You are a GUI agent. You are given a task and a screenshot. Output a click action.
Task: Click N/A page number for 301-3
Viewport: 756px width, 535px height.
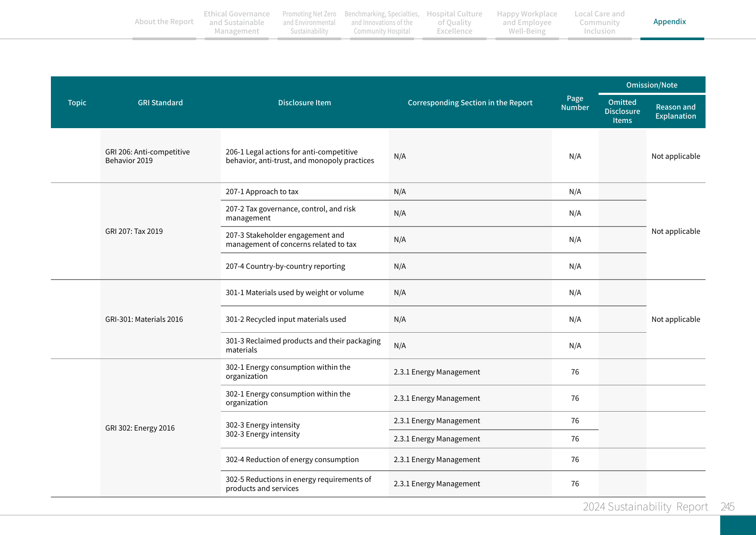point(575,346)
